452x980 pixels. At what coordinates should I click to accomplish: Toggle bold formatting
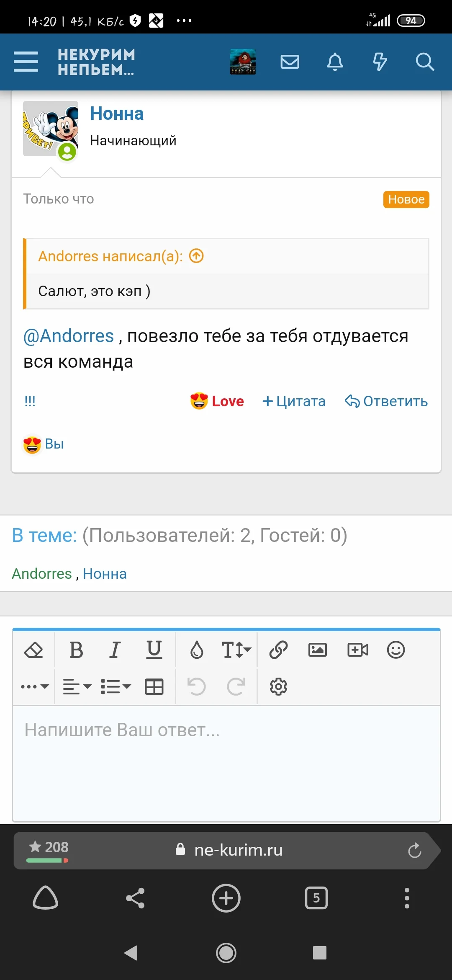(76, 650)
